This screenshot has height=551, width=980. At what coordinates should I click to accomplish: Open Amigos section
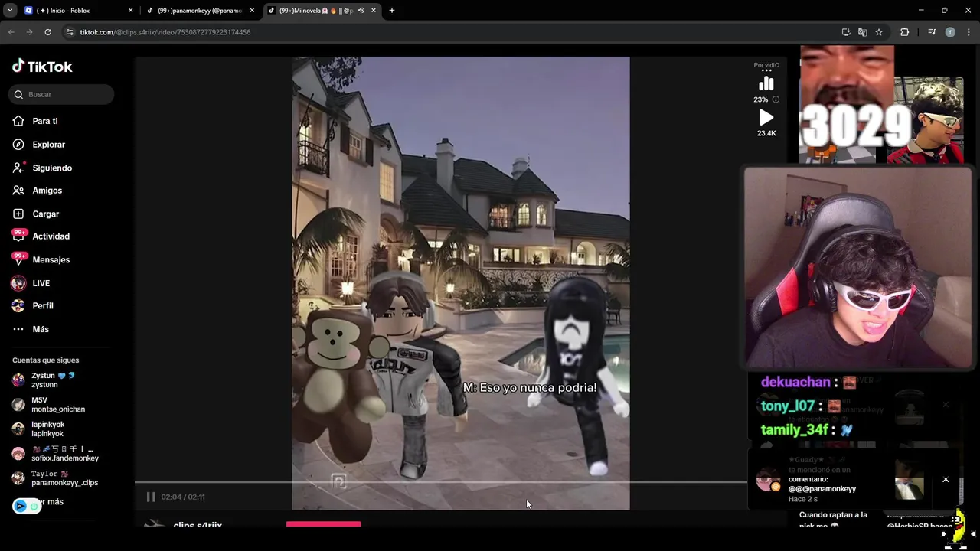[47, 191]
